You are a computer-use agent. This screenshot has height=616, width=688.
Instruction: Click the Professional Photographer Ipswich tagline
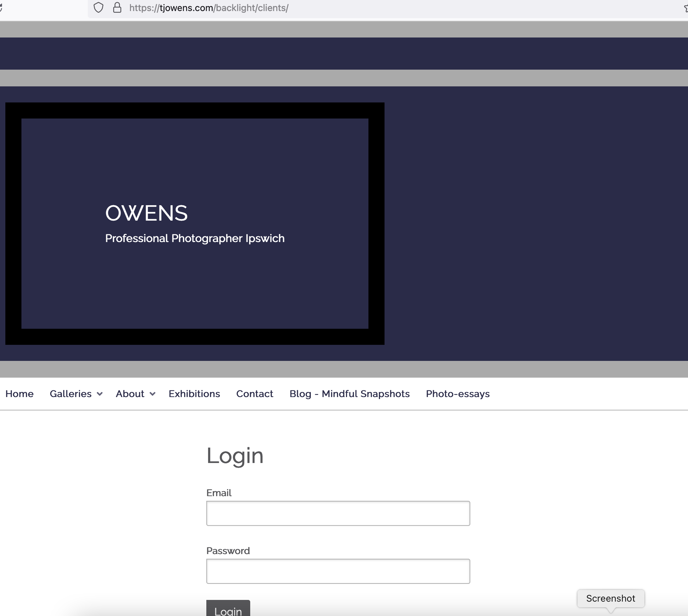(x=195, y=238)
